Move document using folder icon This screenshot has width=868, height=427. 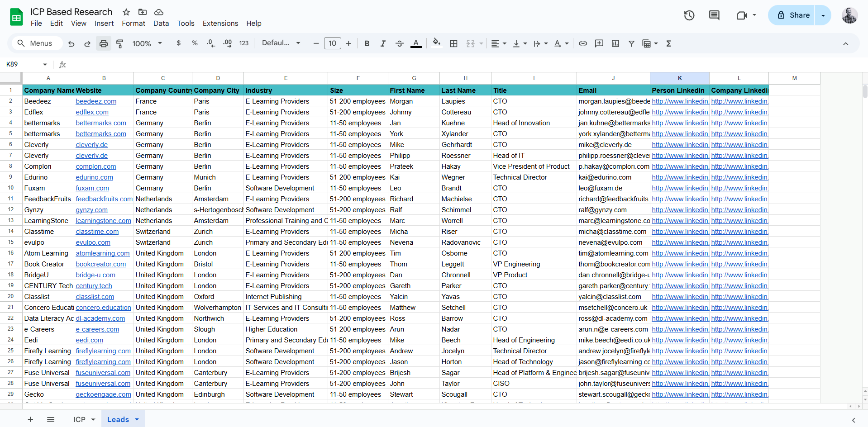[143, 12]
